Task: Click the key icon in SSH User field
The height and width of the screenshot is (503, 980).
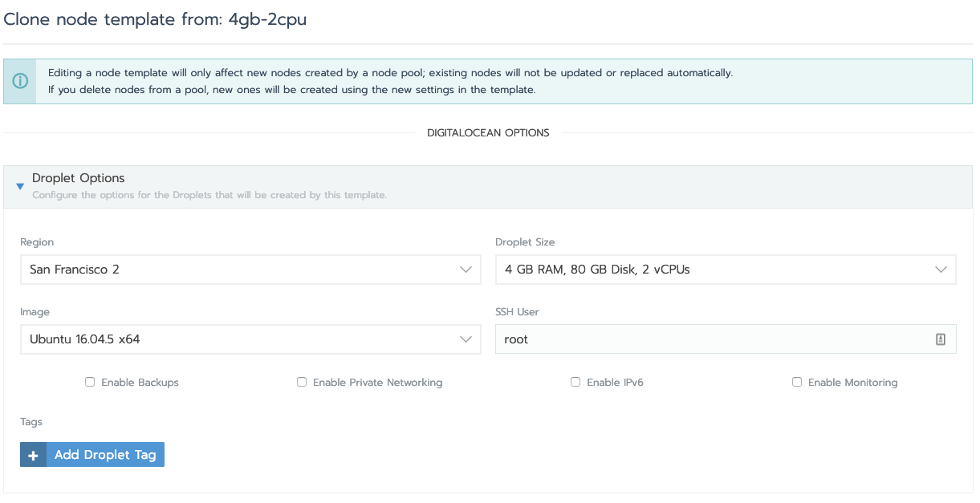Action: tap(941, 339)
